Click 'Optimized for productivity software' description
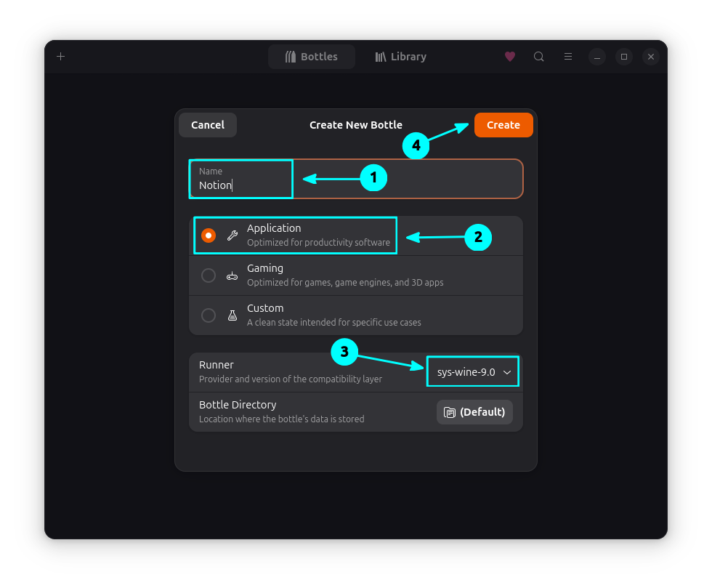712x588 pixels. pyautogui.click(x=318, y=242)
